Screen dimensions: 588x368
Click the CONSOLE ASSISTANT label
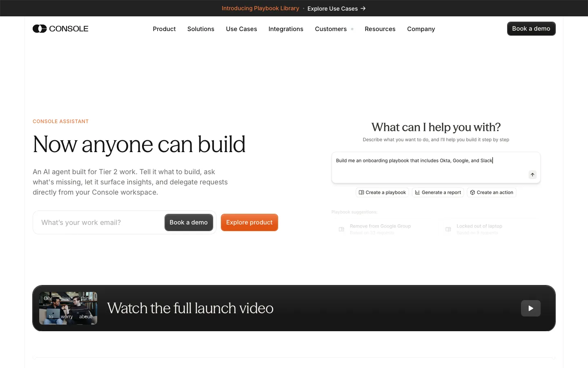[x=61, y=121]
